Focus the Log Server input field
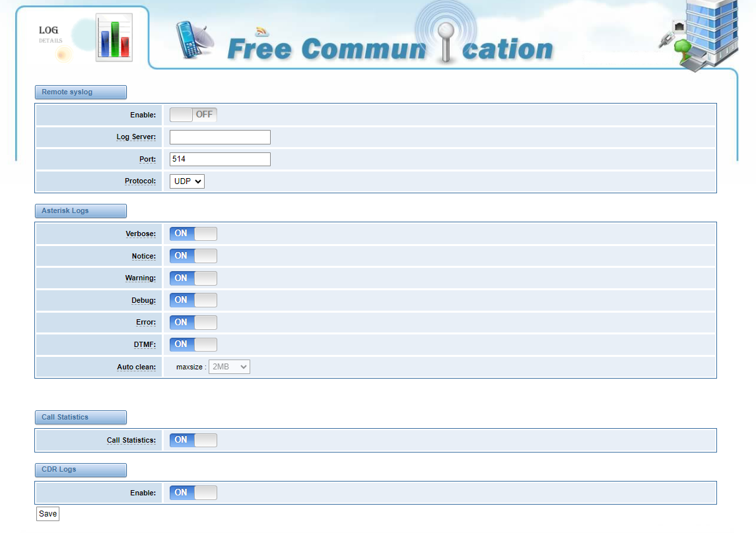 click(220, 137)
